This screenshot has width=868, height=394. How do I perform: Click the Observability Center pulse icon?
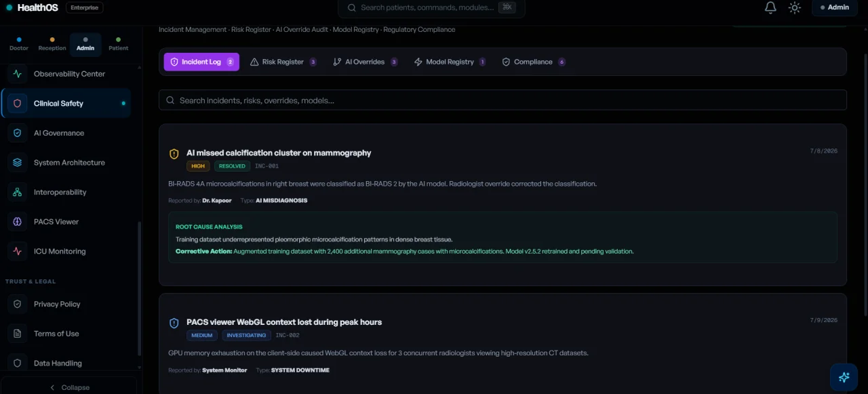[x=18, y=74]
